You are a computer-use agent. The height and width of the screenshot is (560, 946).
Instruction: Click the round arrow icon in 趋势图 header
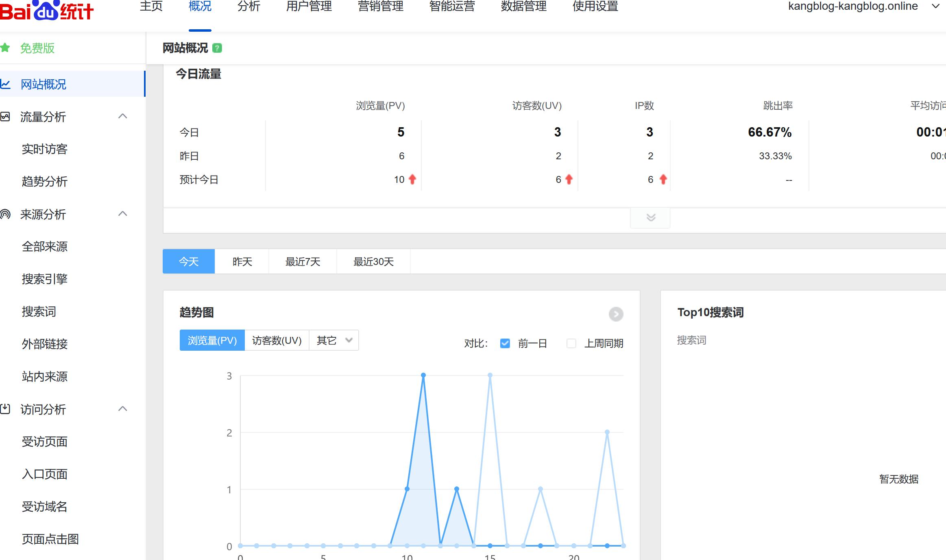[x=616, y=314]
